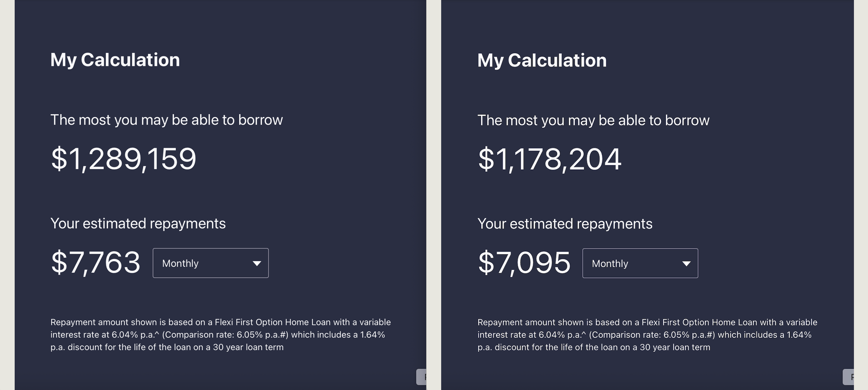The width and height of the screenshot is (868, 390).
Task: Click dropdown arrow next to $7,095
Action: coord(686,264)
